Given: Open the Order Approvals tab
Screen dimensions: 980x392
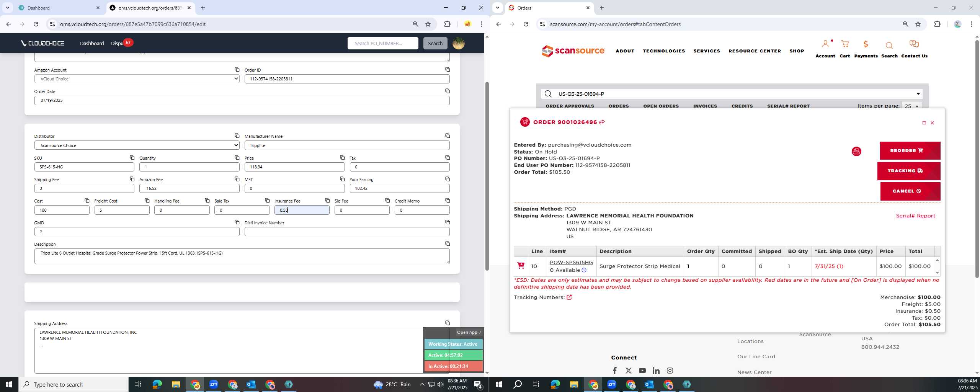Looking at the screenshot, I should (570, 106).
